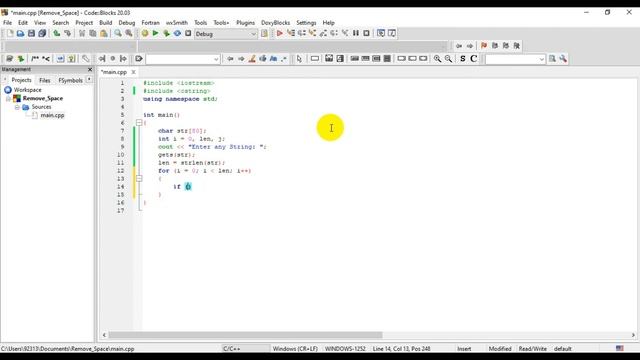This screenshot has height=360, width=640.
Task: Paste clipboard with toolbar icon
Action: pyautogui.click(x=104, y=33)
